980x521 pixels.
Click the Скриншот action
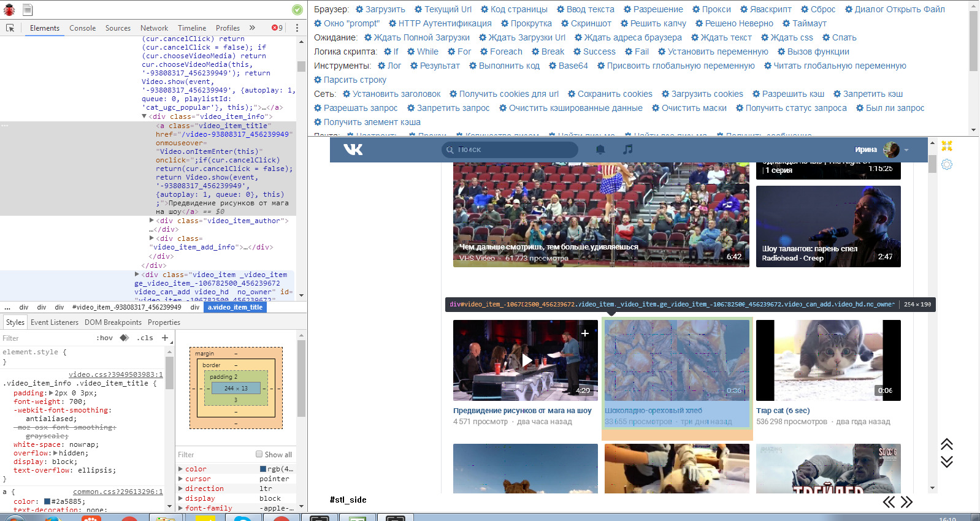pos(586,23)
